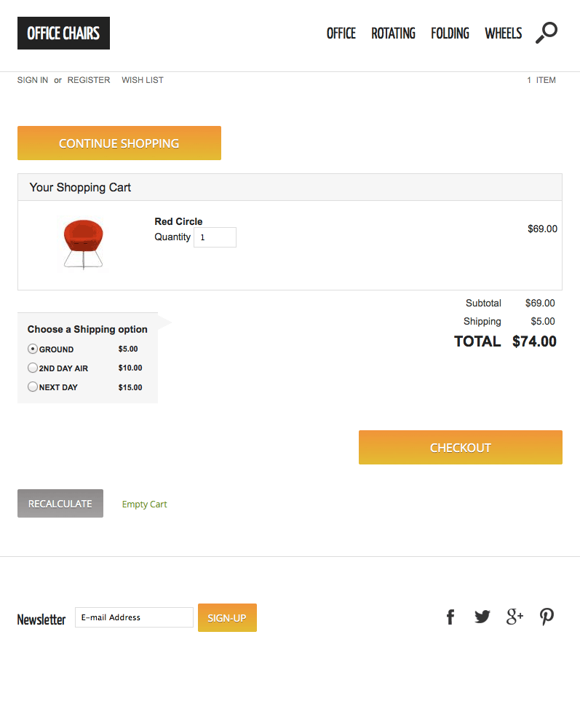580x728 pixels.
Task: Proceed with the Checkout button
Action: [x=460, y=447]
